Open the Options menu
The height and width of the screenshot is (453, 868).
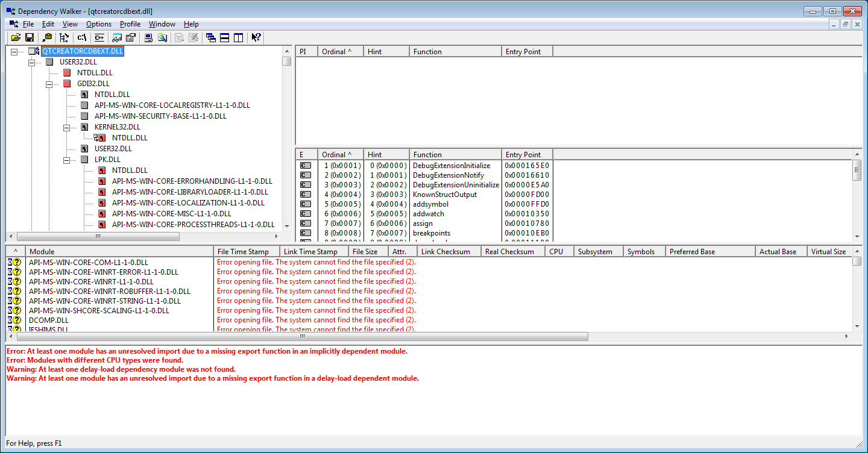pyautogui.click(x=99, y=24)
